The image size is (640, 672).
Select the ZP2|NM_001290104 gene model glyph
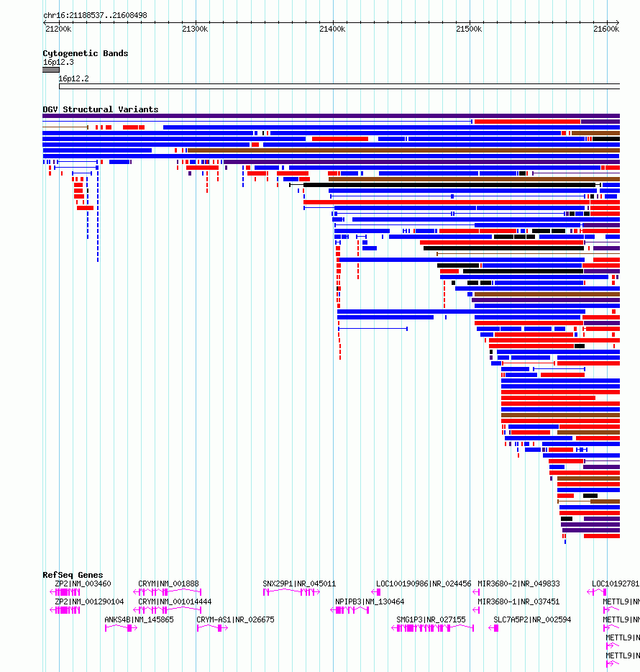65,610
